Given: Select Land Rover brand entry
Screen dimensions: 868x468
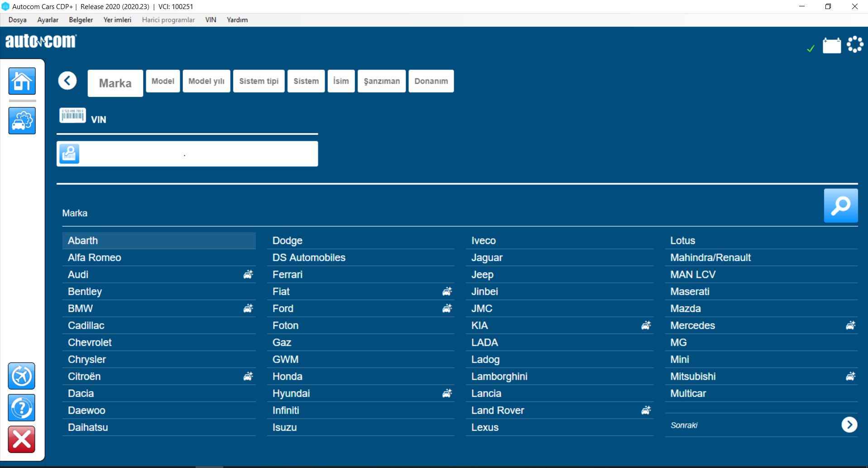Looking at the screenshot, I should (497, 411).
